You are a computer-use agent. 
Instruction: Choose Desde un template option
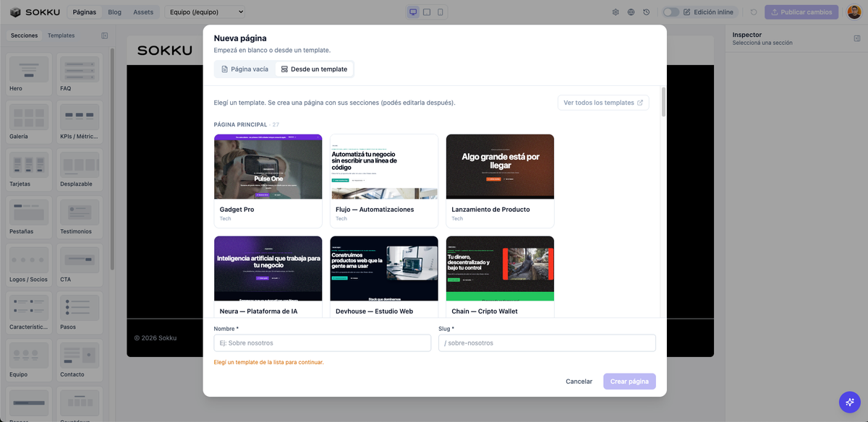(314, 69)
